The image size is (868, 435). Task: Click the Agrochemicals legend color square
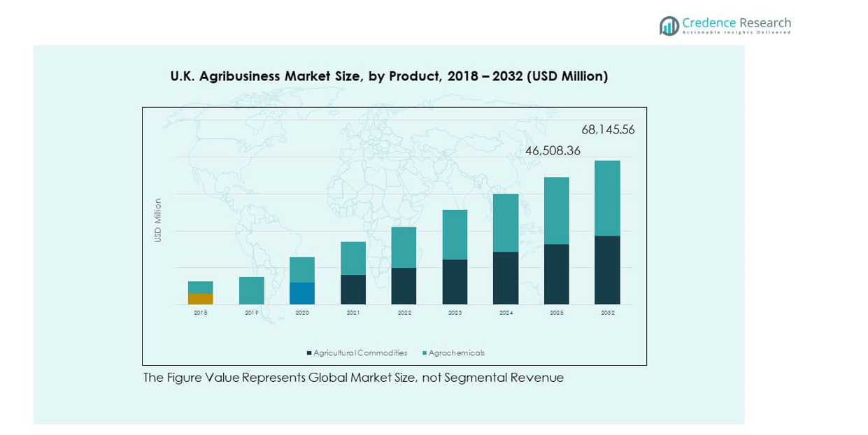point(425,353)
